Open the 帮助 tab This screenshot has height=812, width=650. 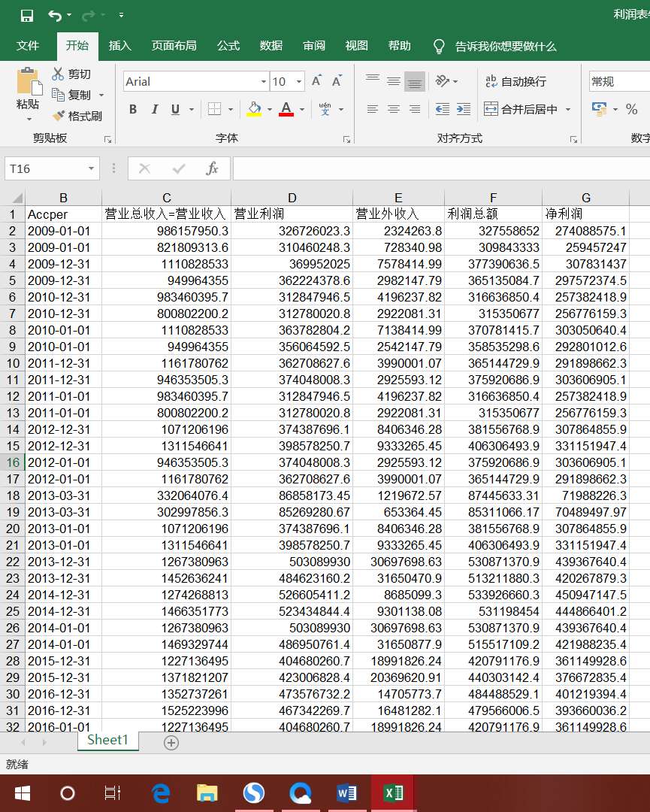pyautogui.click(x=400, y=46)
